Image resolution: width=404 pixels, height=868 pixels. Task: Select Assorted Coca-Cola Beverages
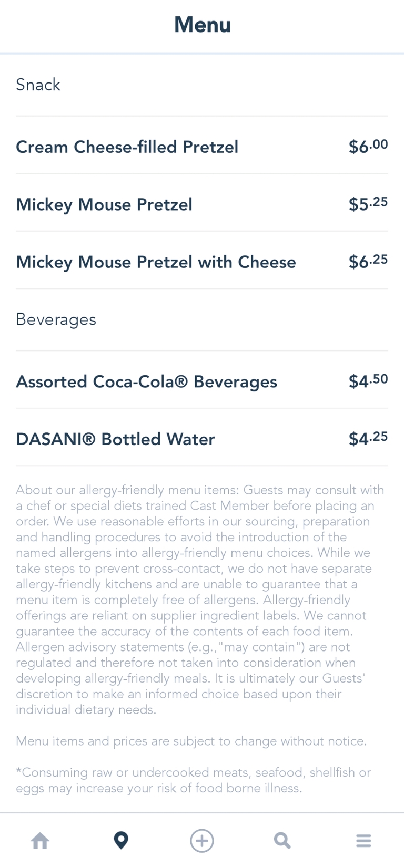pos(146,381)
